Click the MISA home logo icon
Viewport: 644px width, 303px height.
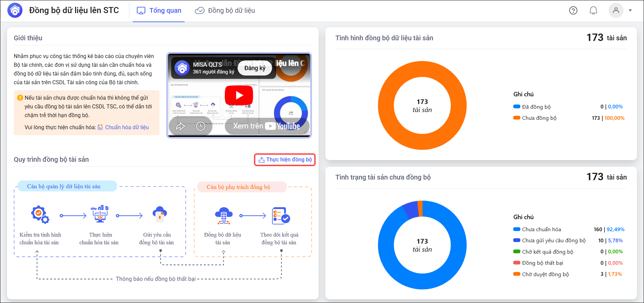[15, 10]
